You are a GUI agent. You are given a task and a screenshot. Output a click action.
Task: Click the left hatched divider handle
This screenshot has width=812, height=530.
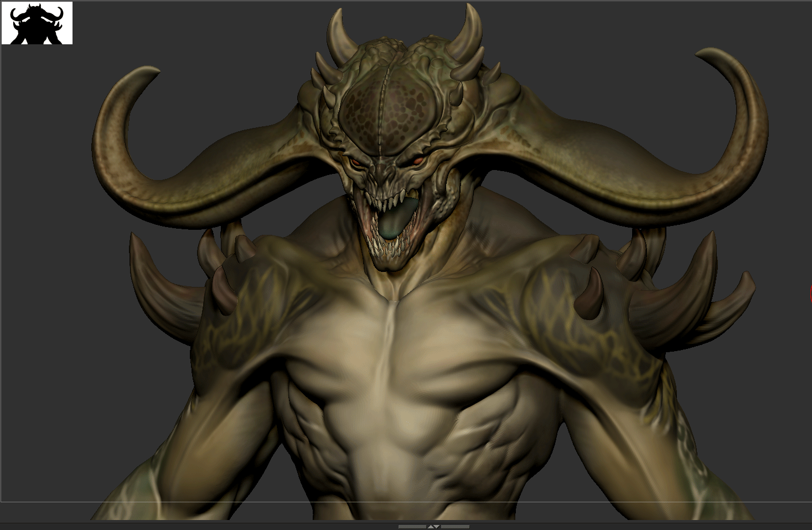click(412, 527)
